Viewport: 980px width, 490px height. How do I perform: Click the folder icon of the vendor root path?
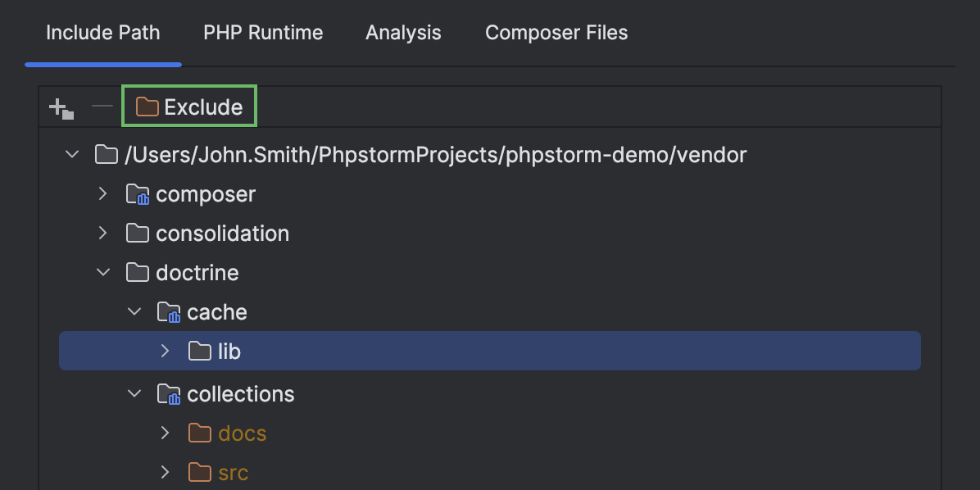106,154
